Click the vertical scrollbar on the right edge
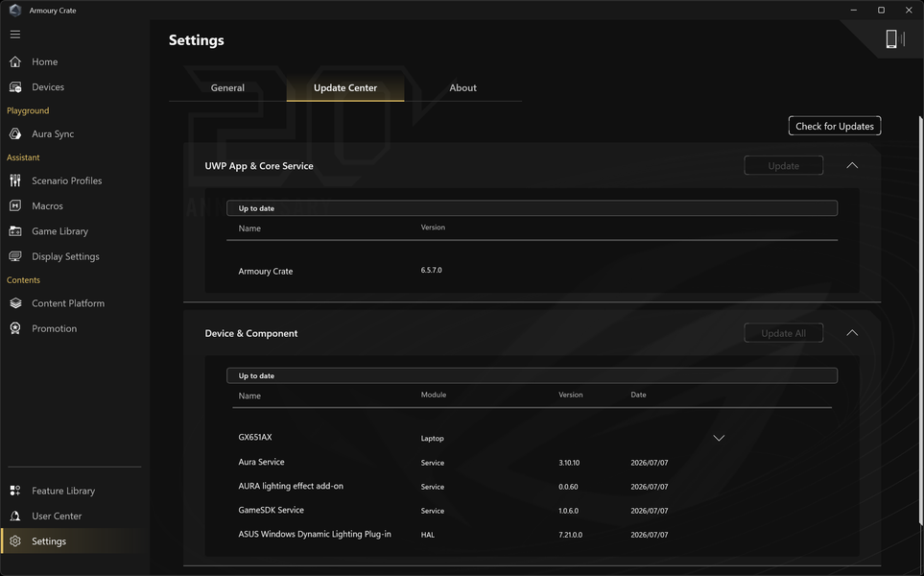 921,320
